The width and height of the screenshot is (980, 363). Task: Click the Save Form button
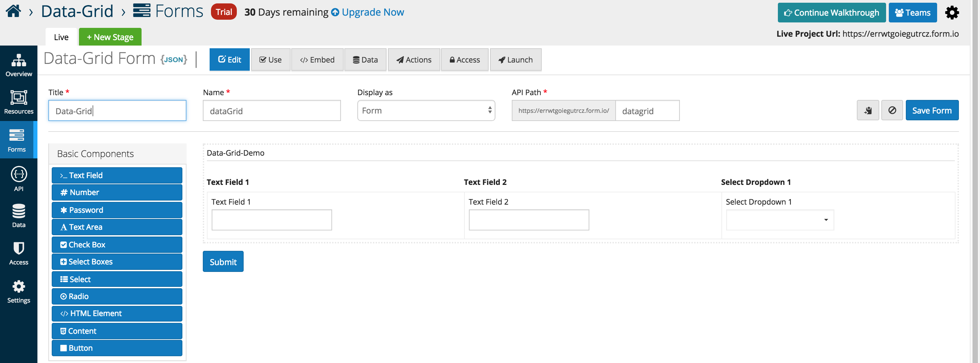[932, 110]
